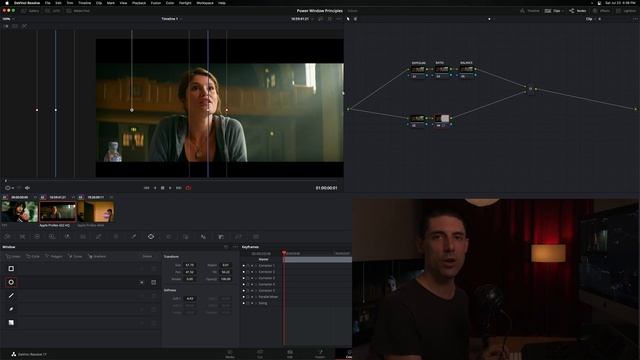Open the viewer zoom percentage dropdown
The width and height of the screenshot is (640, 360).
(8, 19)
